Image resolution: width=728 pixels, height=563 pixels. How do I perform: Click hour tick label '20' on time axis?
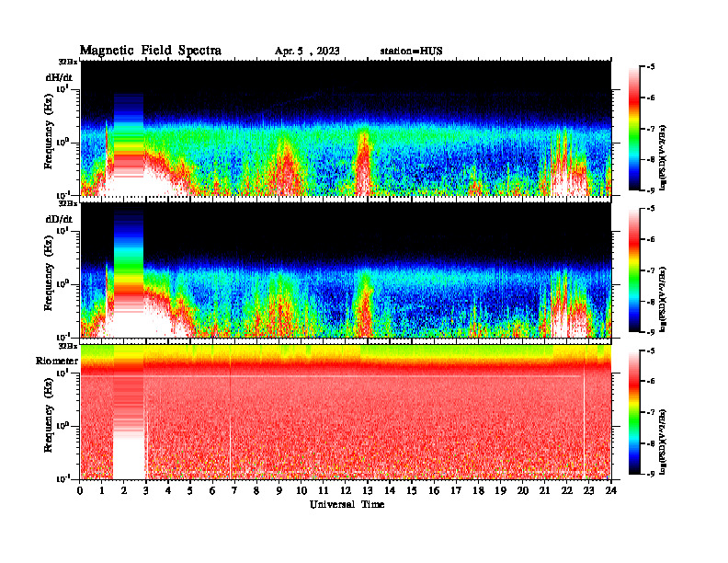tap(522, 491)
